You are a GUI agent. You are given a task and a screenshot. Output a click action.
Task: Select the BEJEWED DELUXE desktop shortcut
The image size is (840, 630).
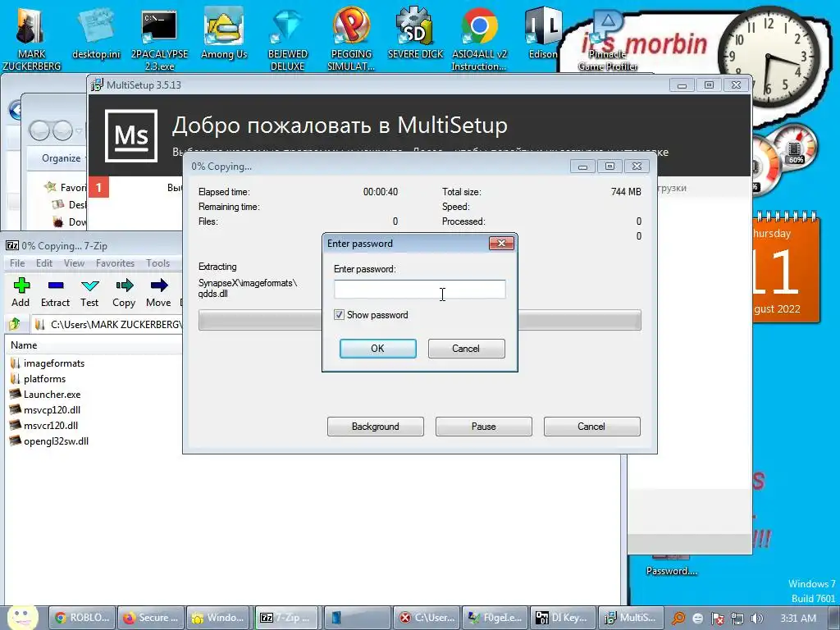pyautogui.click(x=288, y=38)
